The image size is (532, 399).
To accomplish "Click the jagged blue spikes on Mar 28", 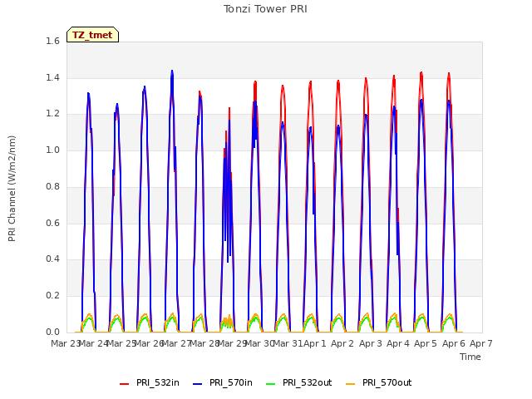I will tap(228, 190).
